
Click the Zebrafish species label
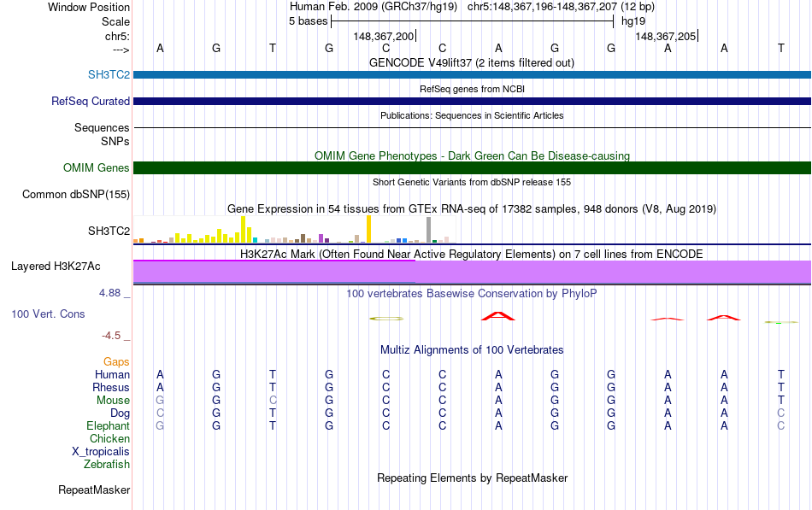click(x=107, y=465)
